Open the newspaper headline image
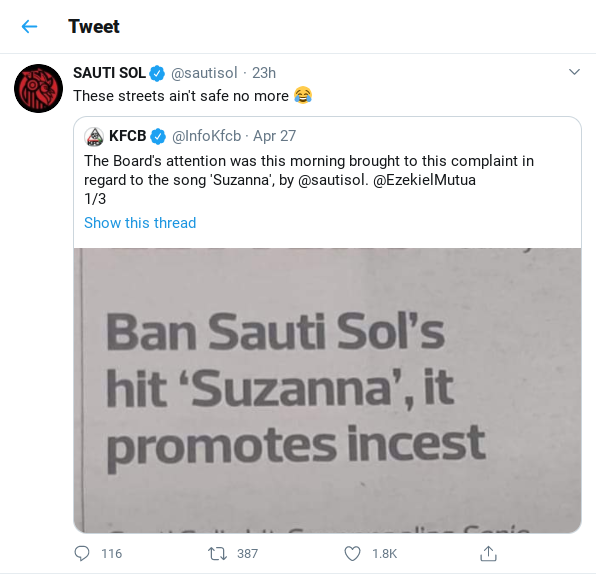Viewport: 596px width, 574px height. coord(327,390)
